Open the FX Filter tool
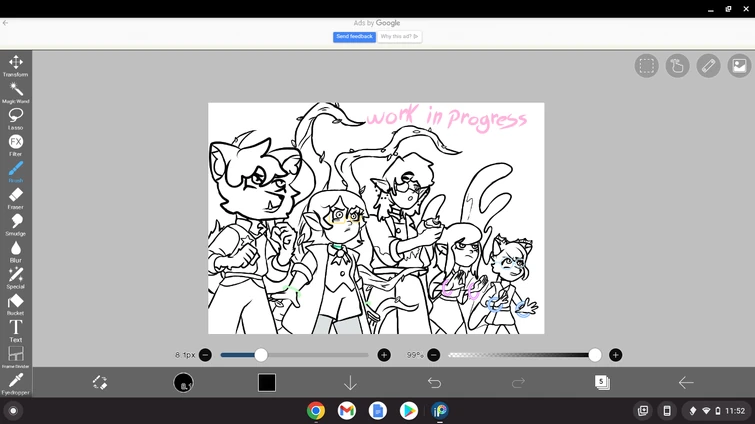 (x=15, y=145)
